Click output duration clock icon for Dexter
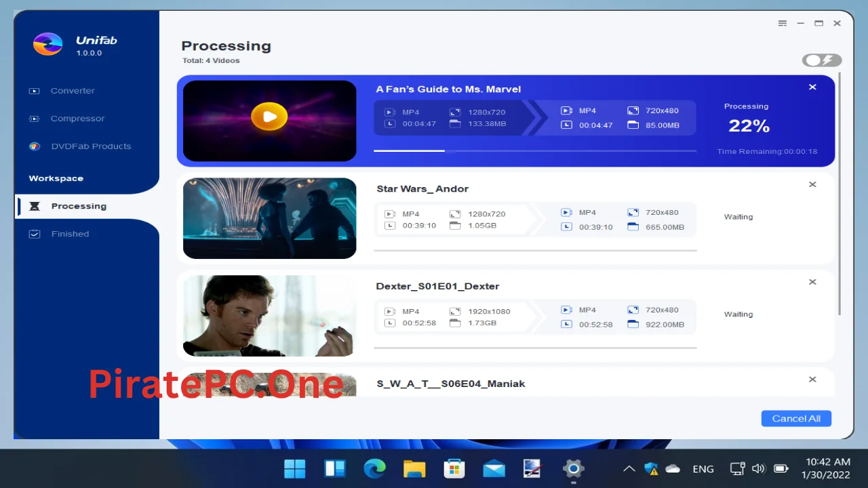This screenshot has height=488, width=868. [566, 325]
